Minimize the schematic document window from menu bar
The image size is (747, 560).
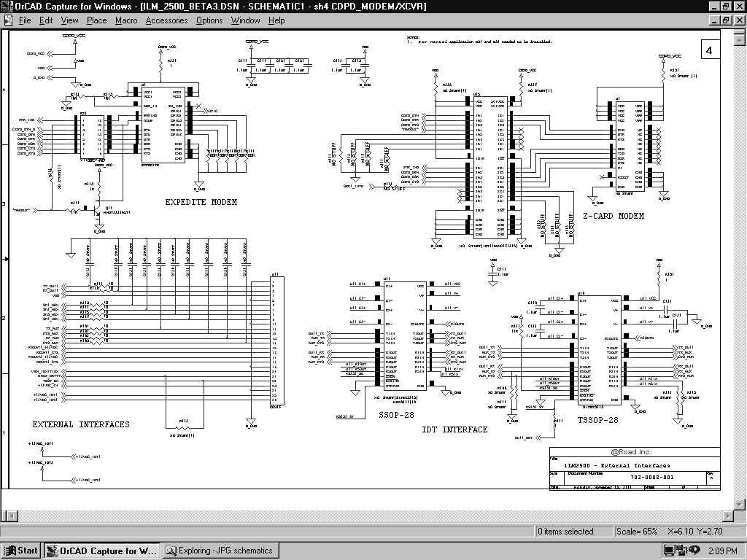[x=713, y=20]
